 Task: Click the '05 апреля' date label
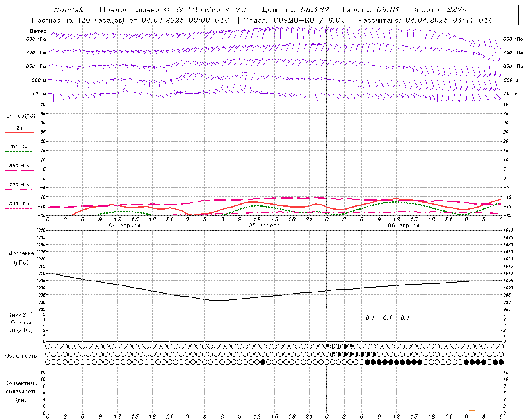click(264, 226)
